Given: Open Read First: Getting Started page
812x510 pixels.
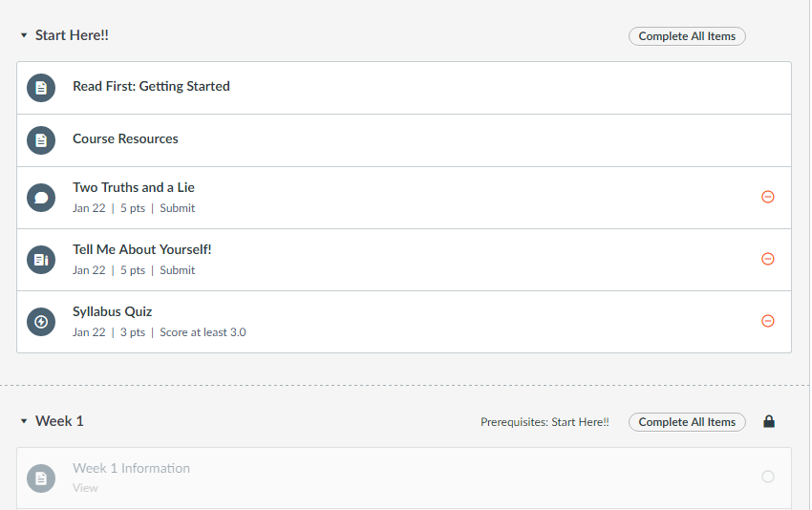Looking at the screenshot, I should pyautogui.click(x=151, y=86).
